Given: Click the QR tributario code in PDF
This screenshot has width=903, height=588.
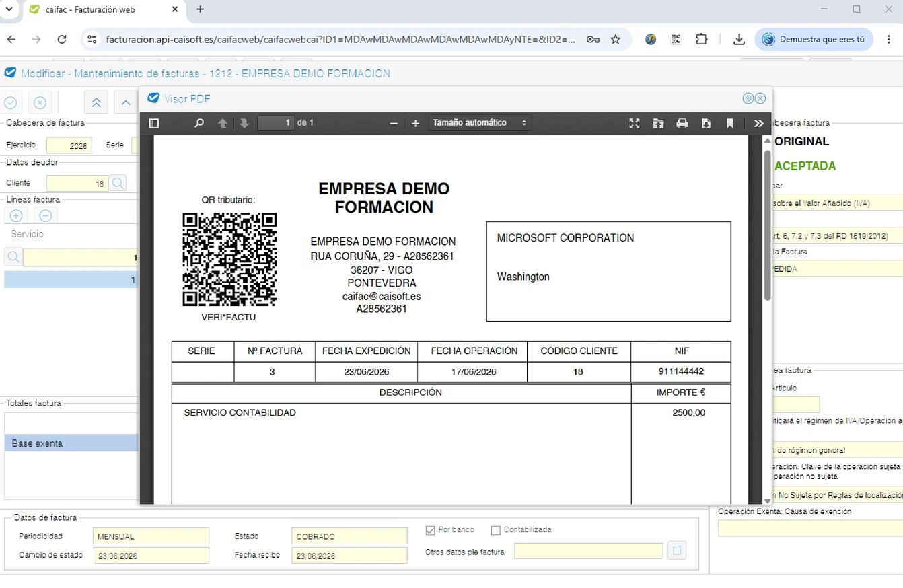Looking at the screenshot, I should tap(229, 260).
